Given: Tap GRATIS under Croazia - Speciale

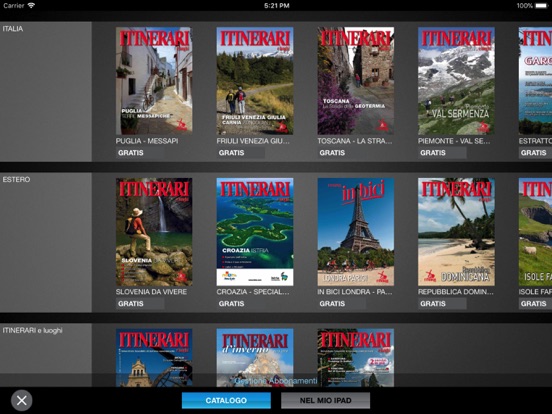Looking at the screenshot, I should tap(241, 303).
